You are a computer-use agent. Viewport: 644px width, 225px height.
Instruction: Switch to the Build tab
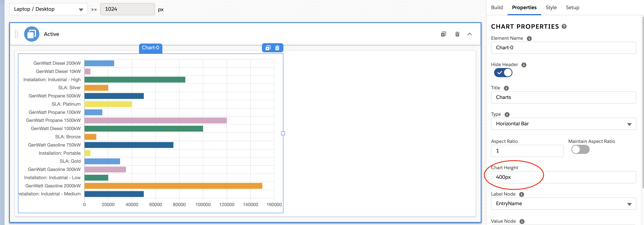497,7
